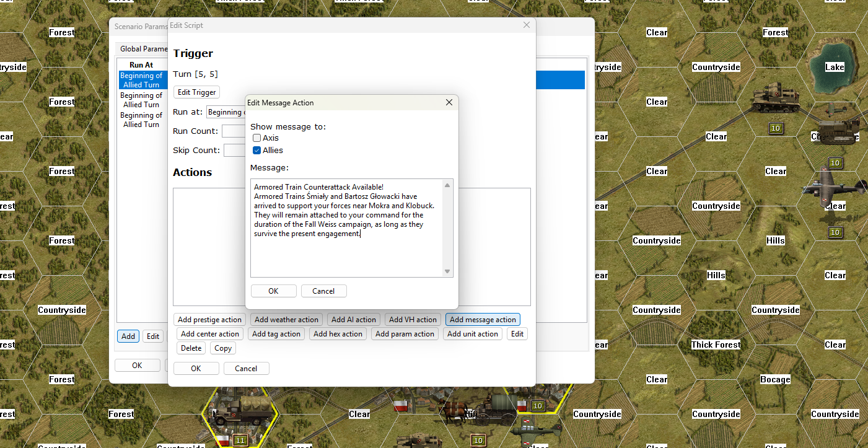Focus the Run Count input field

(234, 131)
